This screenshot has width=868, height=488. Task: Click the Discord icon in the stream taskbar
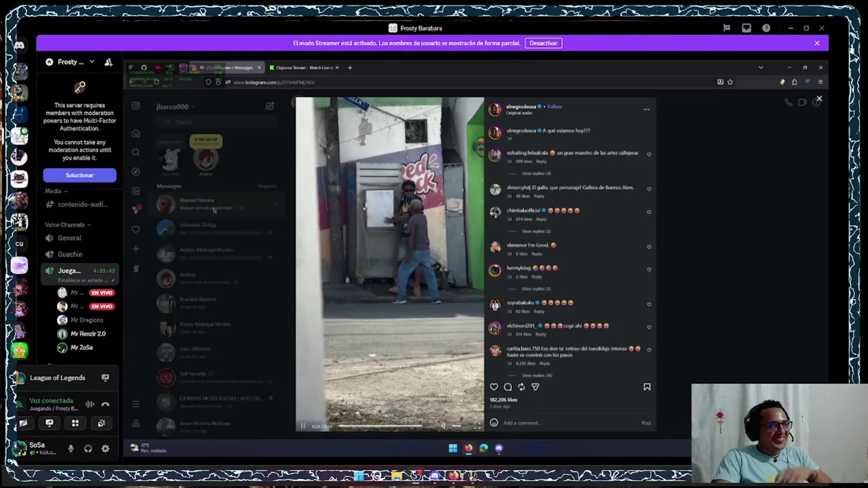click(x=499, y=448)
